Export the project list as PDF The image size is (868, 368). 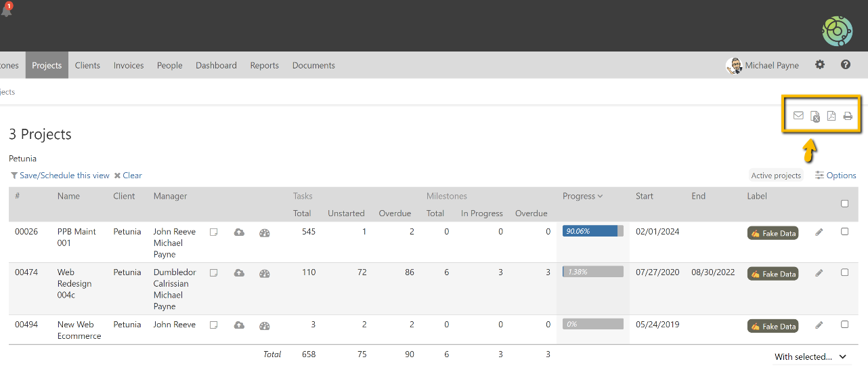(x=831, y=116)
